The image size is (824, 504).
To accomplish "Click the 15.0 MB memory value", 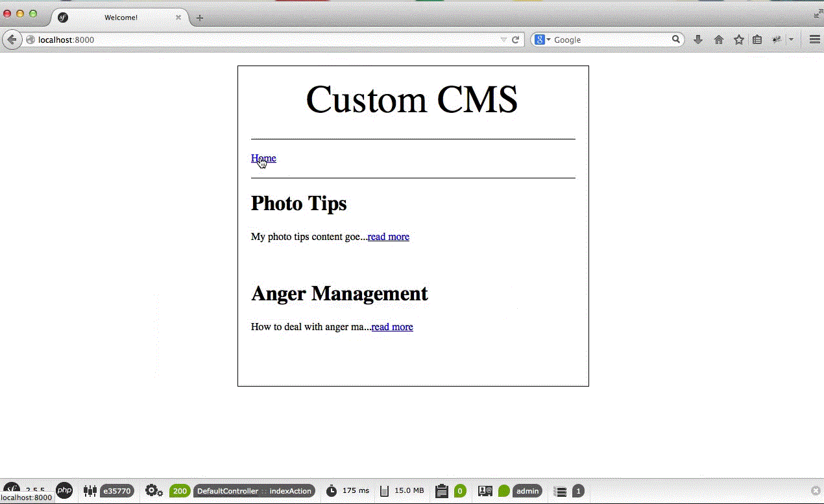I will coord(409,491).
